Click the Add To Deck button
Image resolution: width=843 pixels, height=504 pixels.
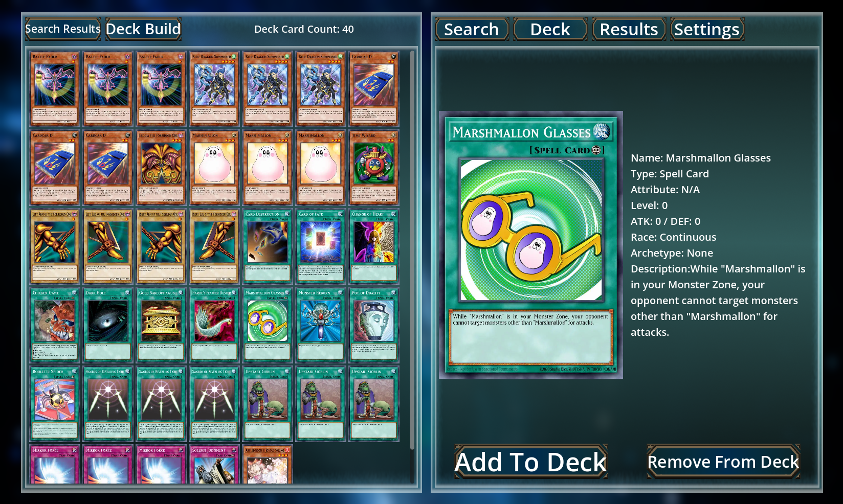pyautogui.click(x=531, y=462)
